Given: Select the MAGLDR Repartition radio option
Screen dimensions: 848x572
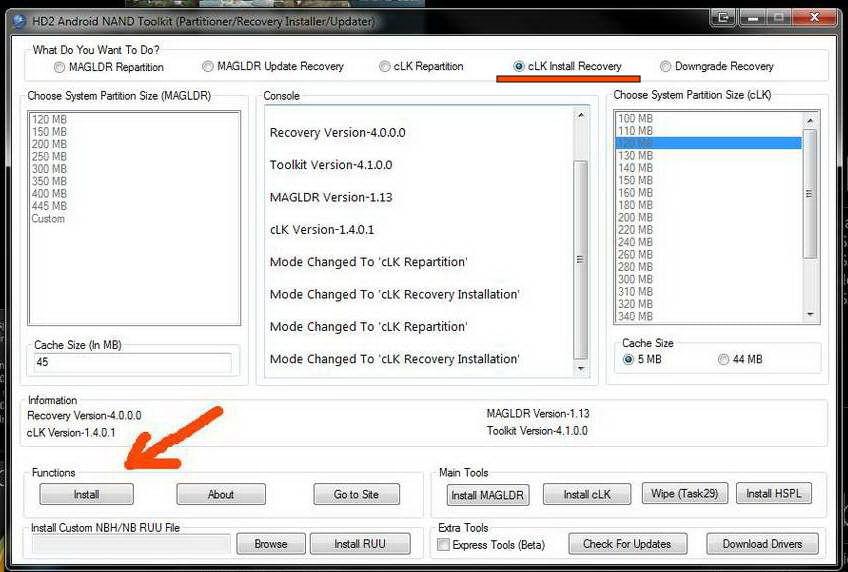Looking at the screenshot, I should pyautogui.click(x=60, y=67).
